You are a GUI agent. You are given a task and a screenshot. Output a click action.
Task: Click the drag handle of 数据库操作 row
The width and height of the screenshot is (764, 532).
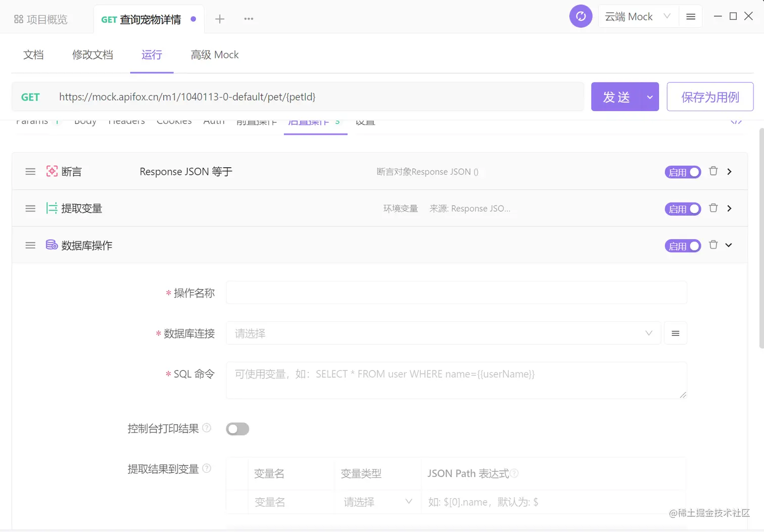click(x=30, y=246)
